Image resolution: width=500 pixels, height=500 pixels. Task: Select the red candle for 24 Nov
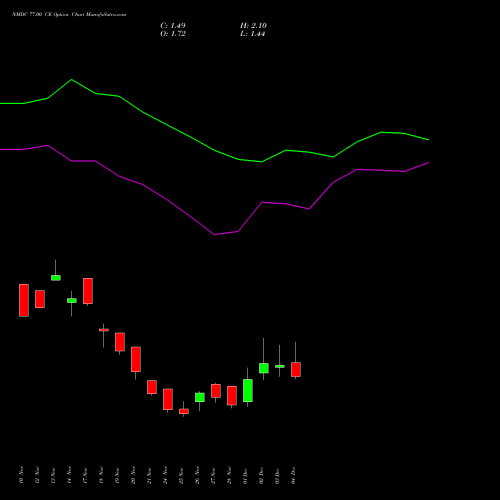168,399
